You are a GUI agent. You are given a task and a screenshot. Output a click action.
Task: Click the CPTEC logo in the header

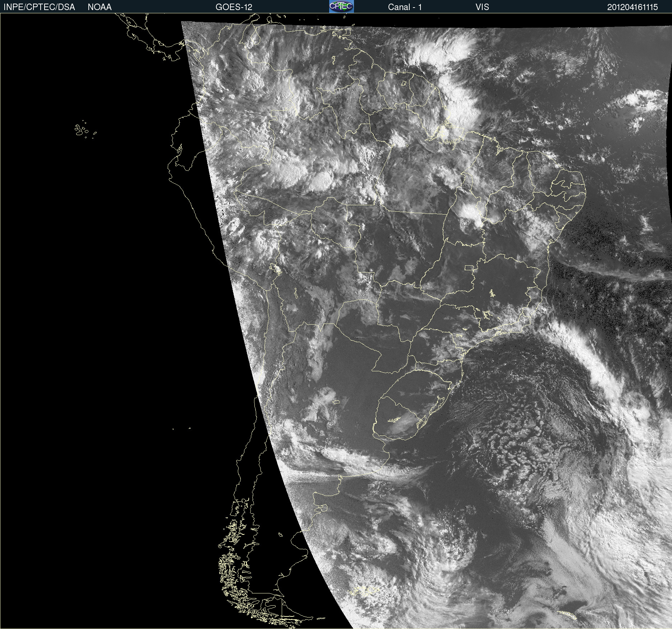pos(341,6)
